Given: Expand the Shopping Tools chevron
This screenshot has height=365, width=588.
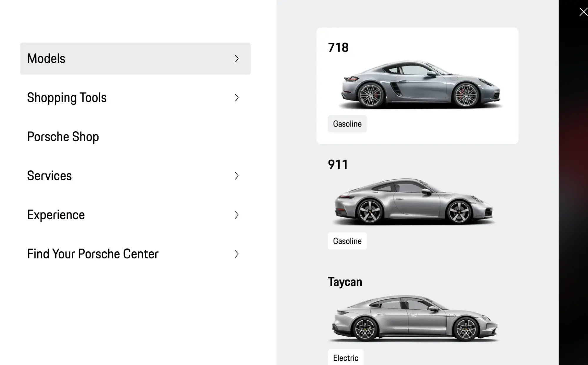Looking at the screenshot, I should pyautogui.click(x=237, y=97).
